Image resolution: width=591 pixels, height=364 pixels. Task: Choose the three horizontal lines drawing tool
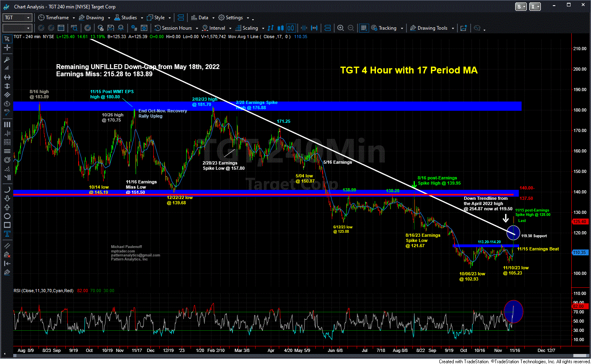tap(7, 151)
